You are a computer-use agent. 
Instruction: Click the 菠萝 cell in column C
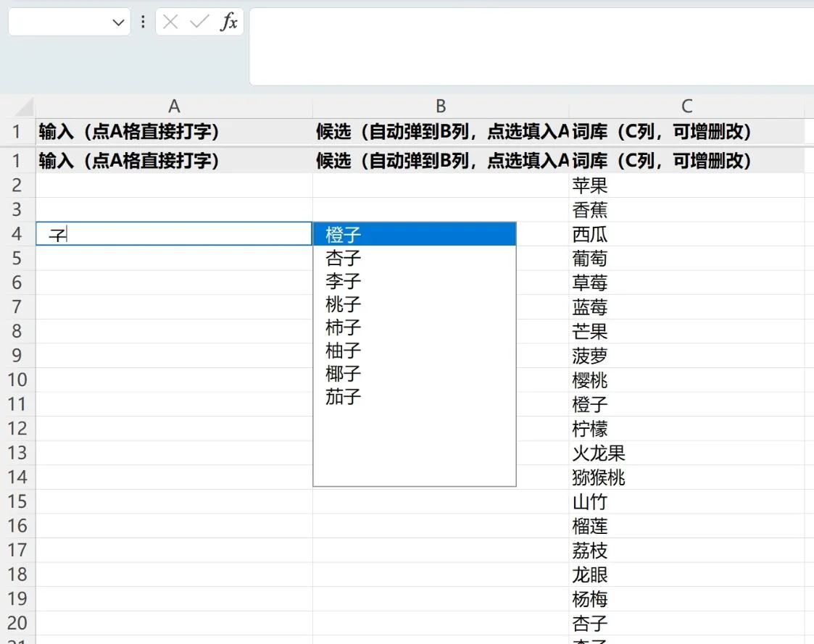pos(686,356)
